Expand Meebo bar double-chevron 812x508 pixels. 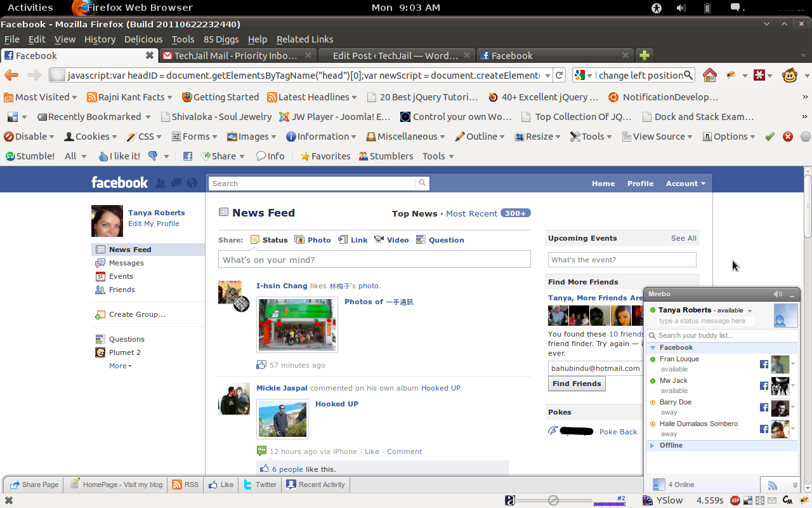pos(796,485)
